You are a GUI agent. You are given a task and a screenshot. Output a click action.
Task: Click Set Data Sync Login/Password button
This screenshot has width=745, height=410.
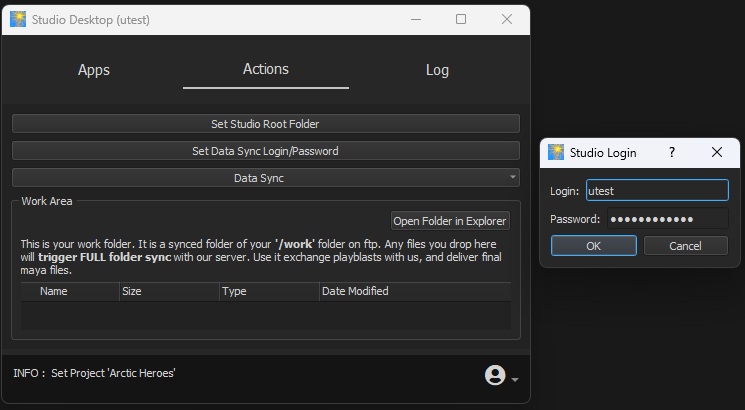[266, 151]
